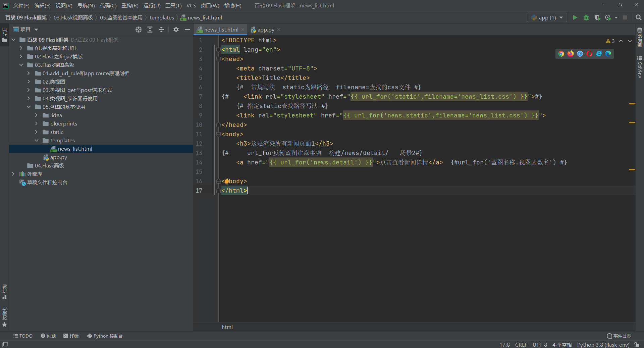The width and height of the screenshot is (644, 348).
Task: Click the profiler run icon
Action: click(x=608, y=17)
